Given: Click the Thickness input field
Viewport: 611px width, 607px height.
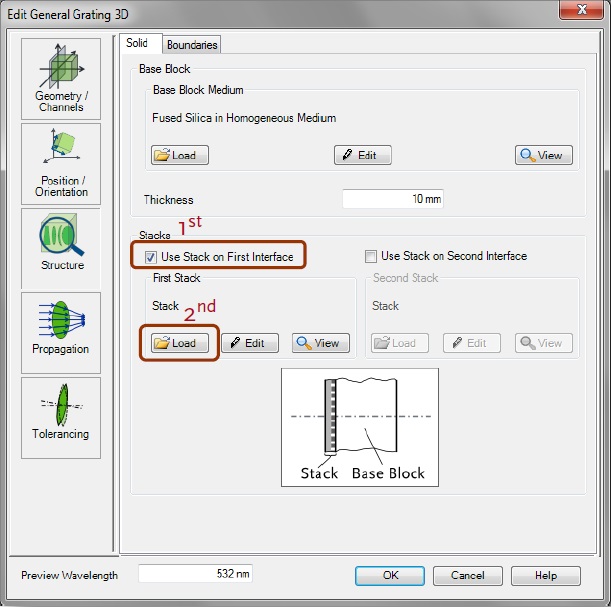Looking at the screenshot, I should (393, 199).
